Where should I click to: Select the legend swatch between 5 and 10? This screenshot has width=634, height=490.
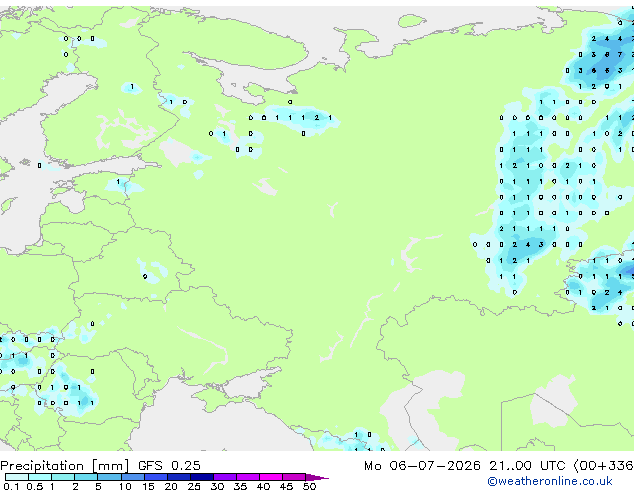tap(110, 477)
